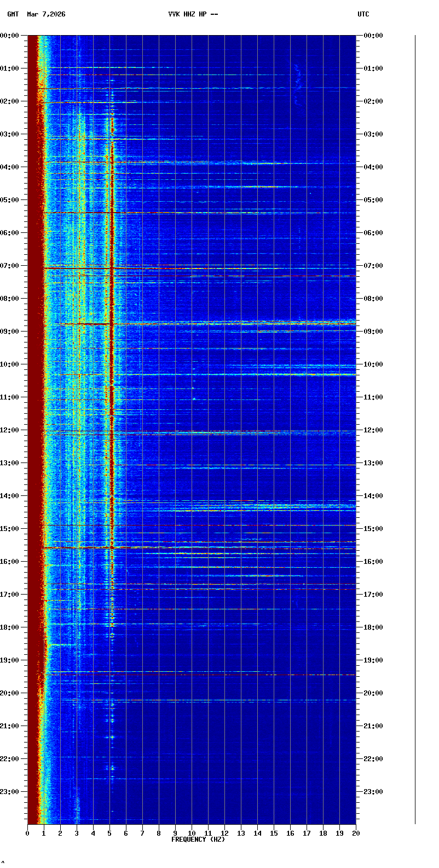Click the 20 tick label on frequency axis
The height and width of the screenshot is (868, 439).
pyautogui.click(x=356, y=833)
